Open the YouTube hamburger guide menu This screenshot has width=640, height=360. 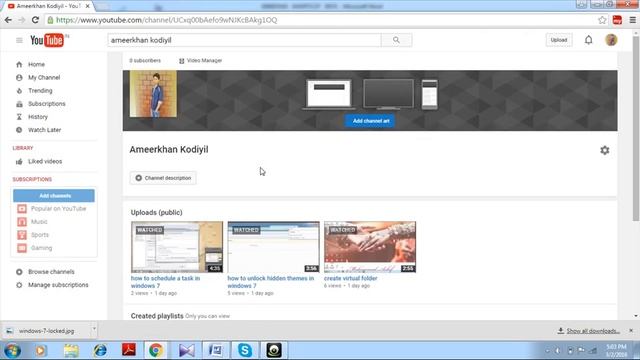click(19, 40)
